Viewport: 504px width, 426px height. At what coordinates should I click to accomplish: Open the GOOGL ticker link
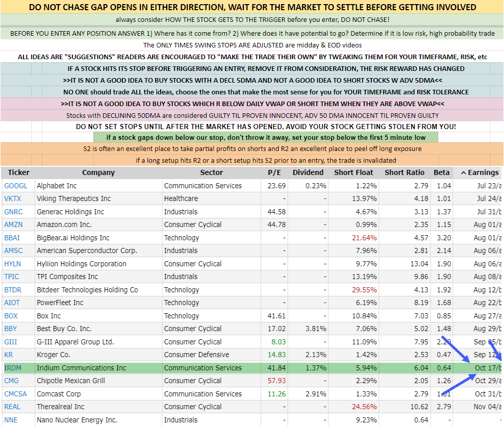(x=16, y=186)
